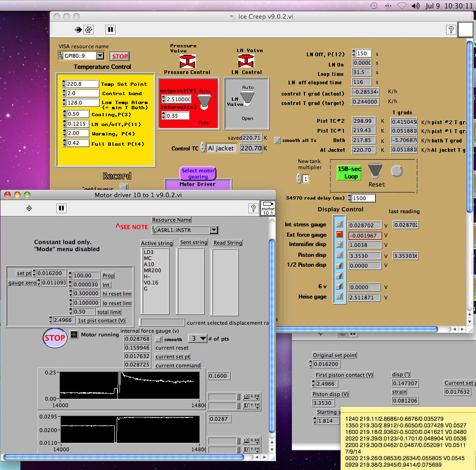Click the LN Valve icon

coord(246,61)
